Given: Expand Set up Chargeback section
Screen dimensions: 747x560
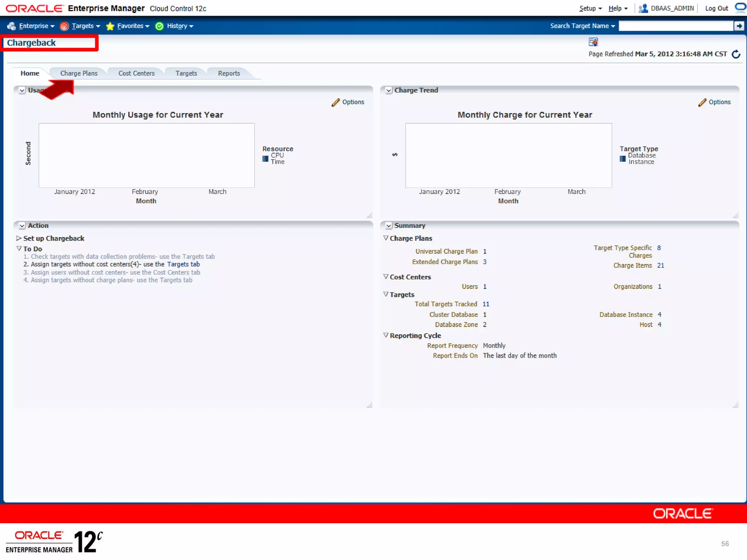Looking at the screenshot, I should coord(19,238).
